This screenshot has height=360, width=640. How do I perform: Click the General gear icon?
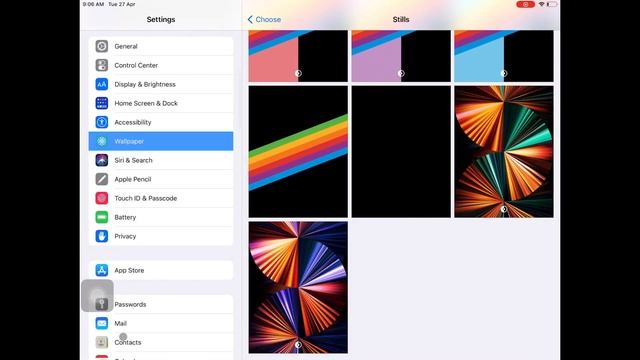click(102, 46)
